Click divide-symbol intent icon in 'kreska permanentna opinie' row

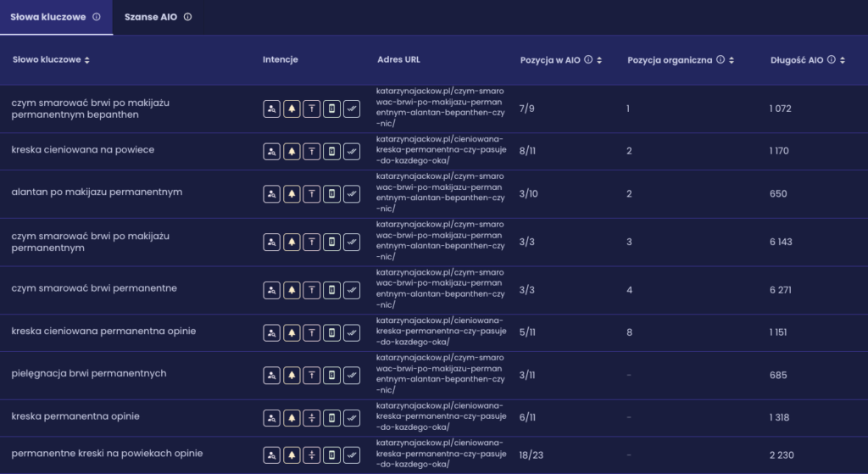pos(312,418)
